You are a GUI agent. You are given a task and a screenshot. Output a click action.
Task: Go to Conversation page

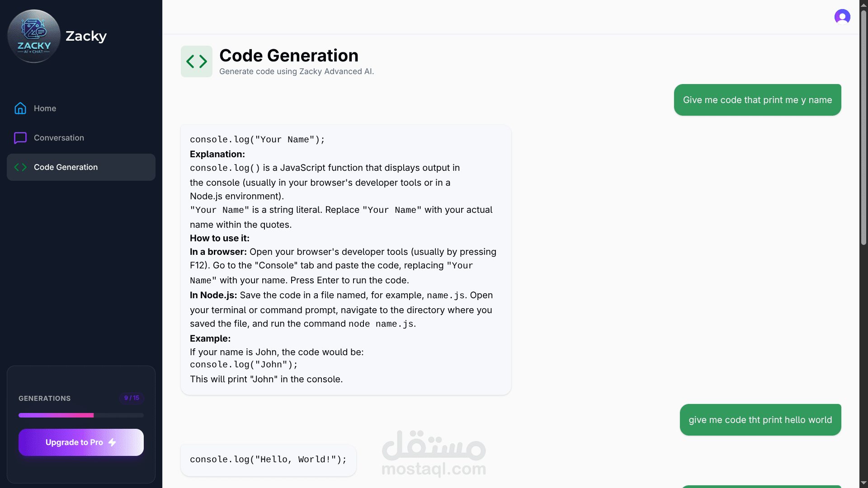[59, 138]
